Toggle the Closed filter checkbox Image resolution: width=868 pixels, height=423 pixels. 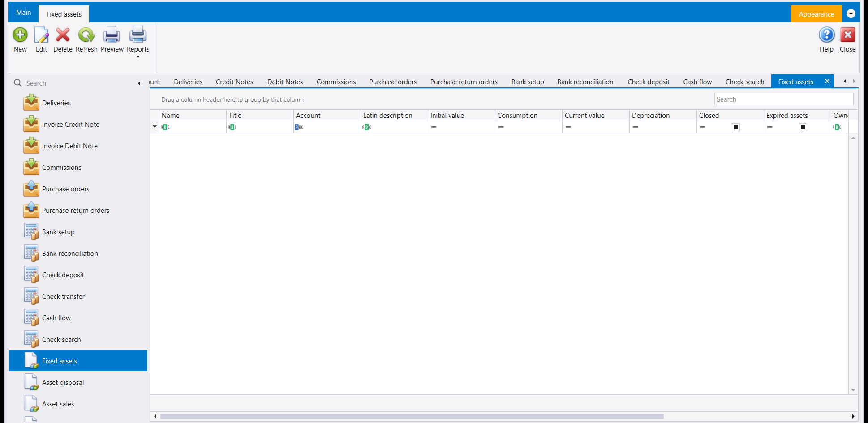(x=736, y=127)
